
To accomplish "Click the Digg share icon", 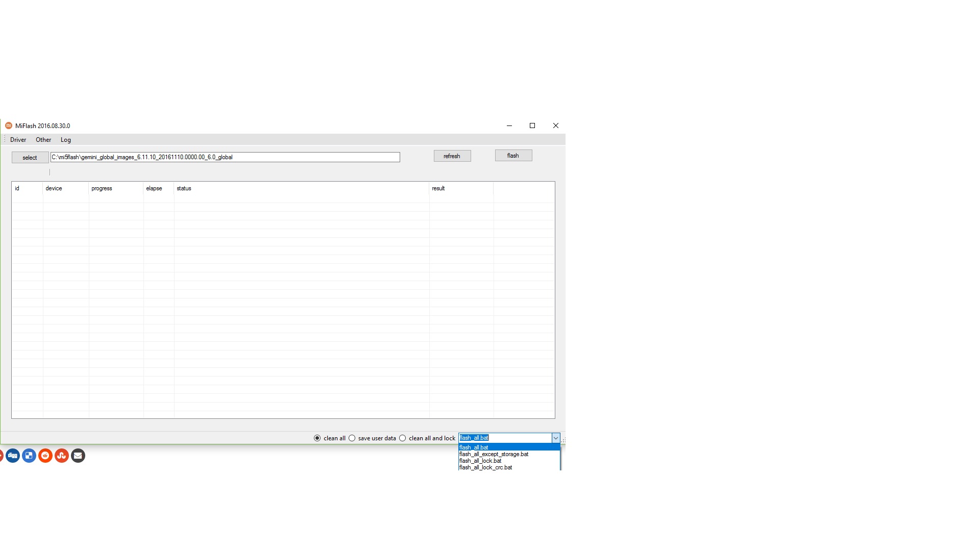I will pyautogui.click(x=13, y=456).
